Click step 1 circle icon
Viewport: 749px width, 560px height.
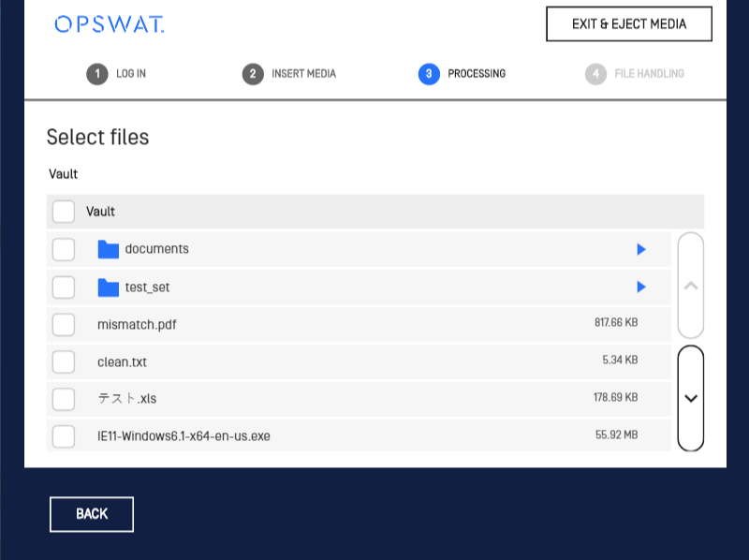[97, 74]
